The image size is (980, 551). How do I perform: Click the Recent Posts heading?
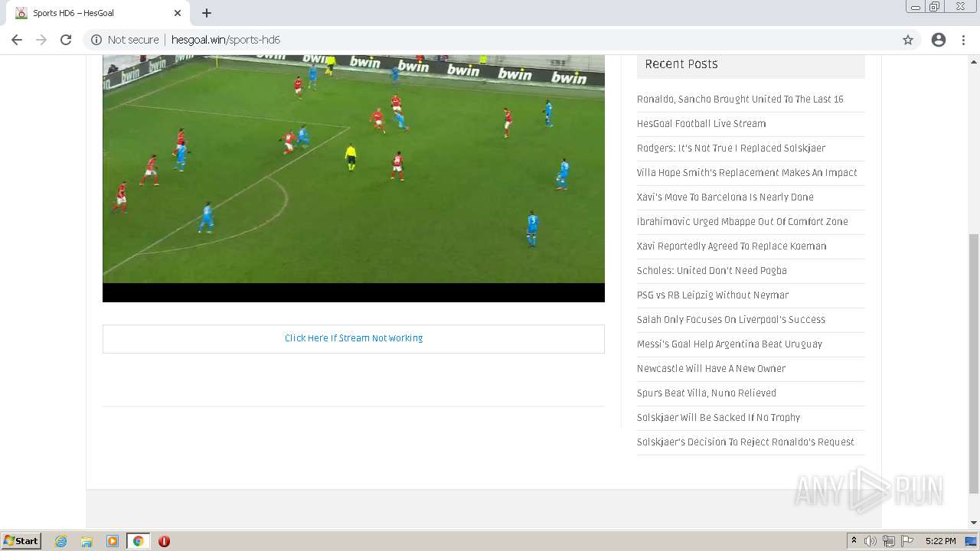pos(681,64)
